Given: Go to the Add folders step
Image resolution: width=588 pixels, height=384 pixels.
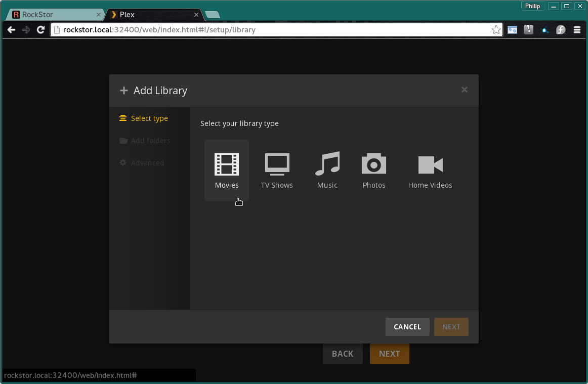Looking at the screenshot, I should 145,141.
